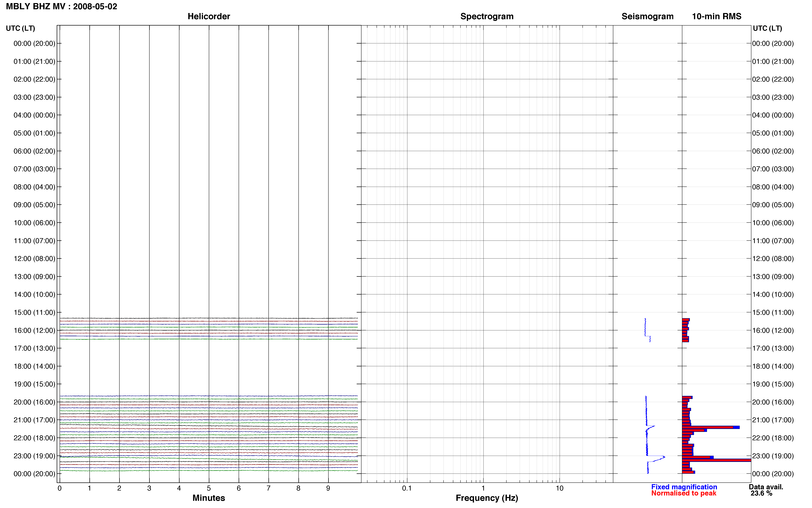Screen dimensions: 812x508
Task: Click the 'Seismogram' panel heading
Action: point(647,16)
